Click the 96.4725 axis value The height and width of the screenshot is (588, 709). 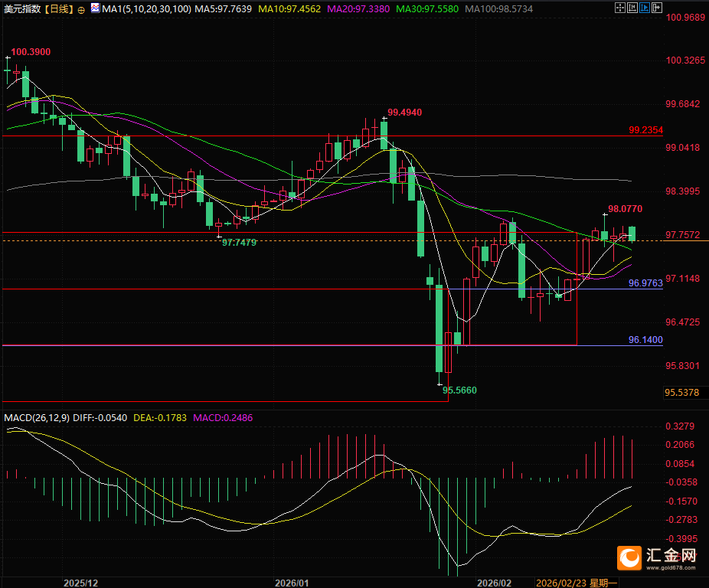click(683, 322)
